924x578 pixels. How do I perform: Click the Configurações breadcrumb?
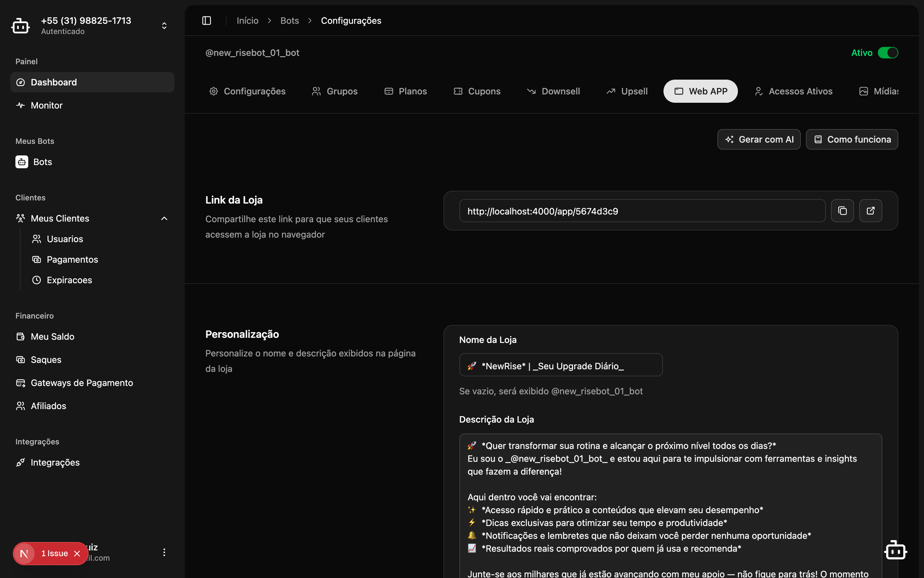click(x=351, y=21)
